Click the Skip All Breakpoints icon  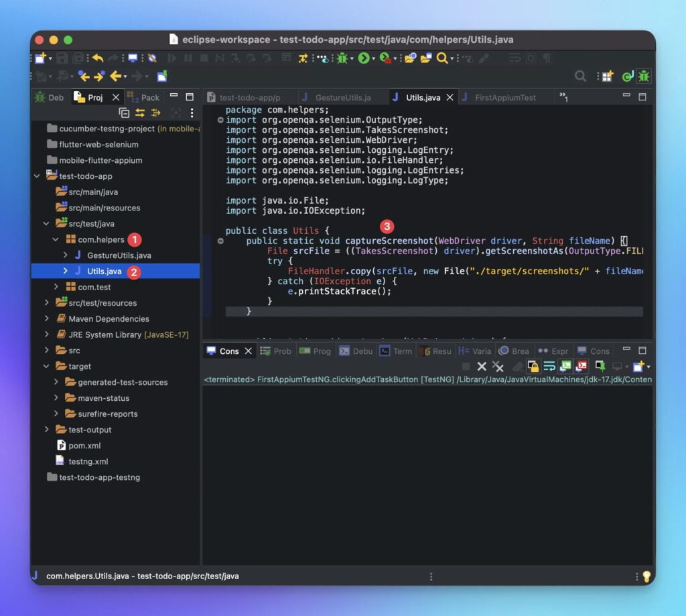pyautogui.click(x=152, y=58)
